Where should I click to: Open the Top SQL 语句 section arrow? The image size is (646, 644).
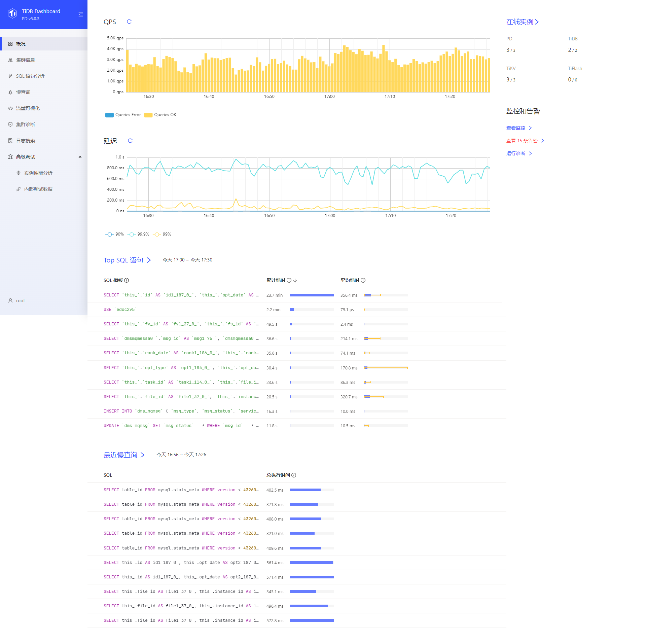click(x=149, y=260)
